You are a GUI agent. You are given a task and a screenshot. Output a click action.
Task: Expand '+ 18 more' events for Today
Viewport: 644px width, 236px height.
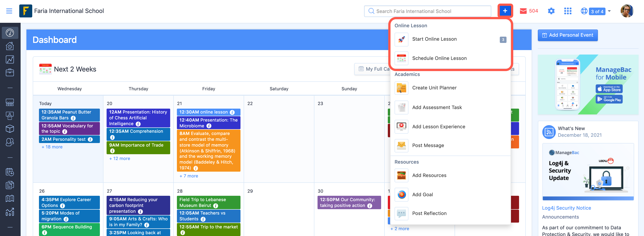pyautogui.click(x=52, y=147)
